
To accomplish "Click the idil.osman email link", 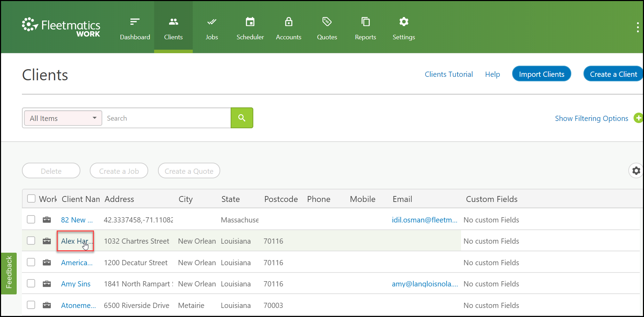I will [x=424, y=220].
